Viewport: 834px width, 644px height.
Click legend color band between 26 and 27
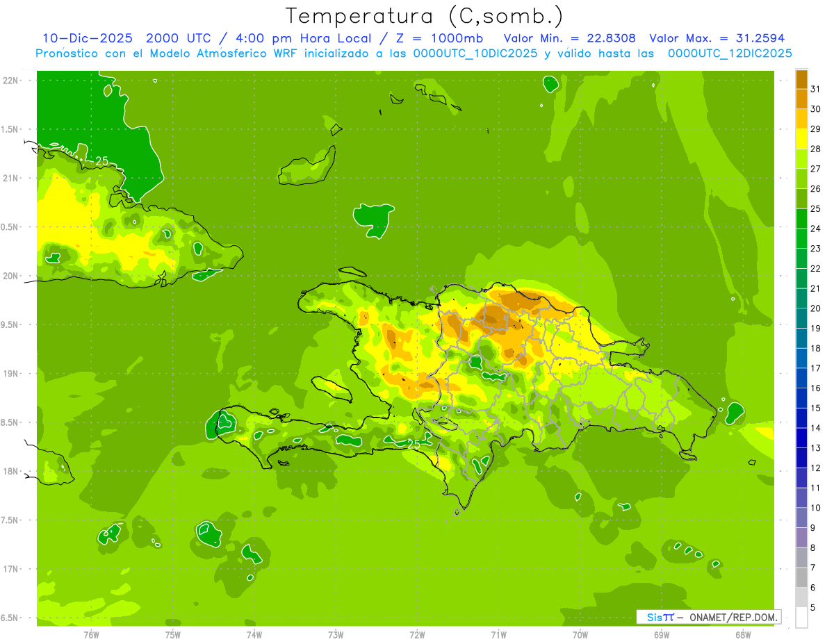(x=801, y=179)
